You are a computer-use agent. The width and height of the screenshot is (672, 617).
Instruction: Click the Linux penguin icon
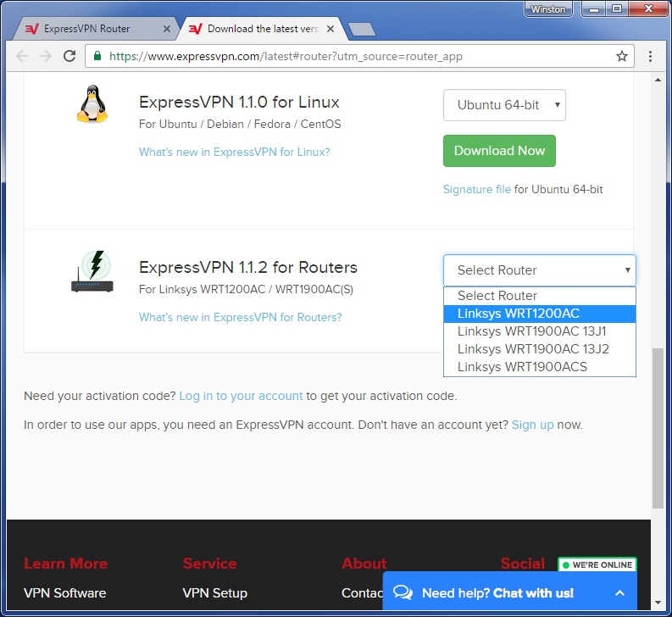point(92,104)
